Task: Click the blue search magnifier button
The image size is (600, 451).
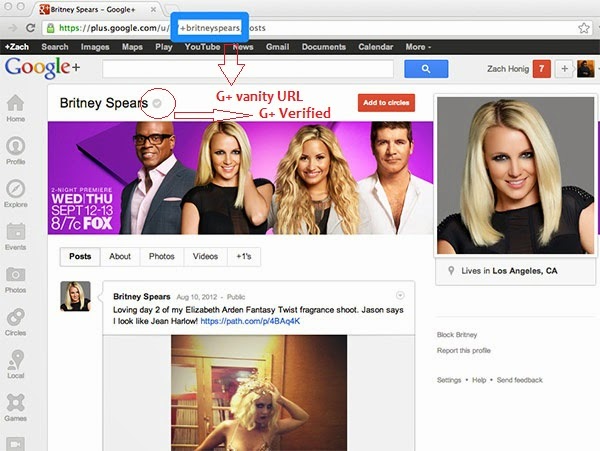Action: point(426,69)
